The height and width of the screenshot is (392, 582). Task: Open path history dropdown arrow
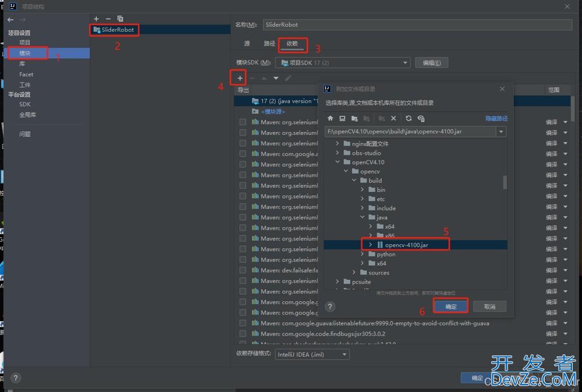[501, 131]
